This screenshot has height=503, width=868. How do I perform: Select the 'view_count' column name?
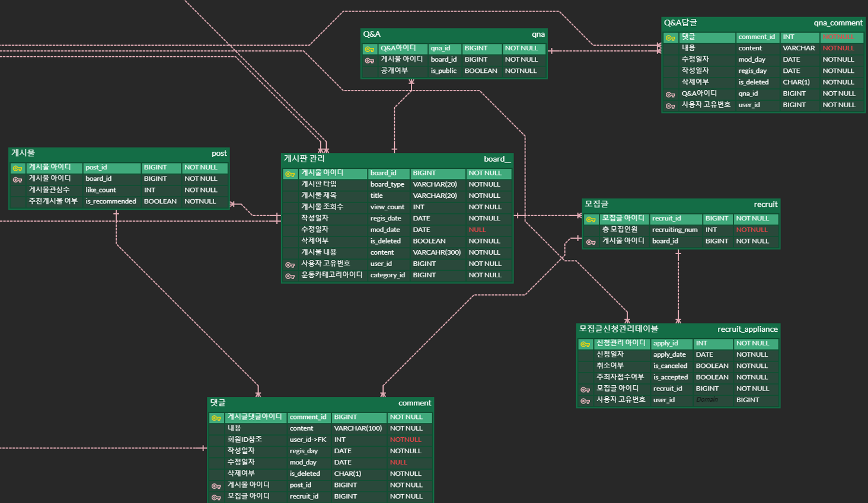point(387,207)
